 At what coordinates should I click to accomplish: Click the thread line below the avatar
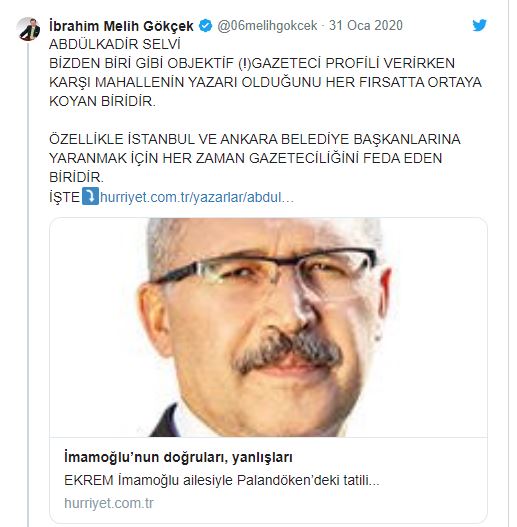point(29,284)
